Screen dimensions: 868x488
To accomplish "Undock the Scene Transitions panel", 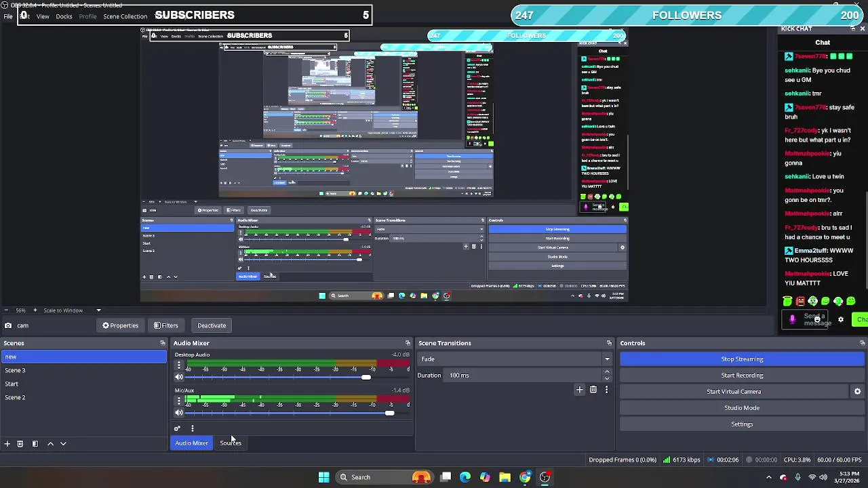I will pos(609,343).
